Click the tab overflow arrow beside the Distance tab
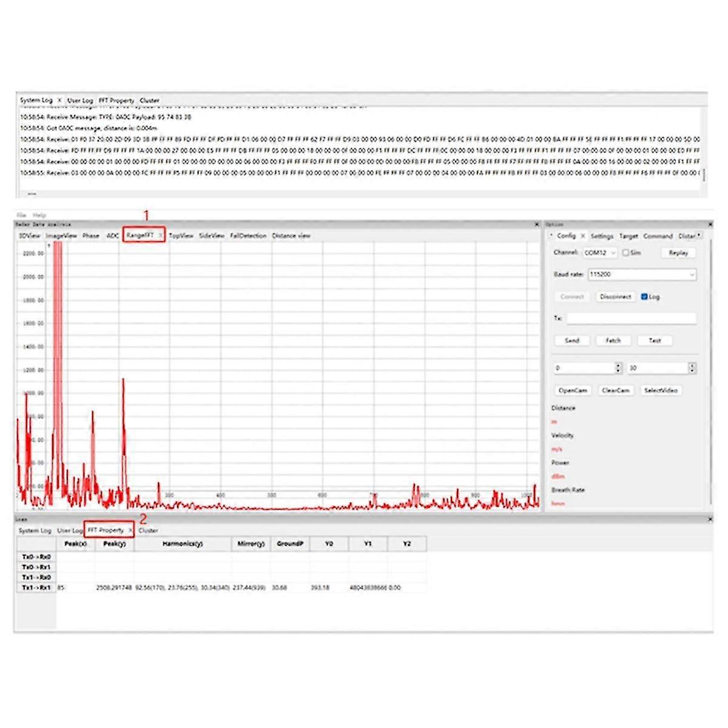 [699, 235]
